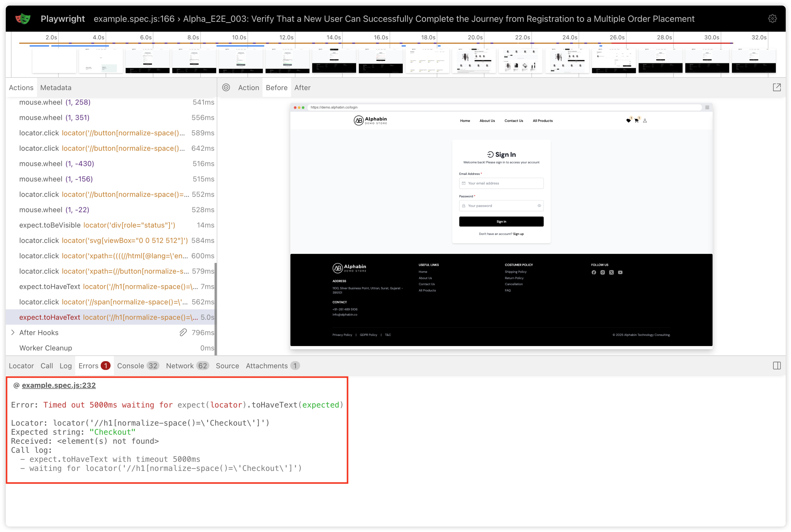Open the Locator tab

pyautogui.click(x=21, y=366)
